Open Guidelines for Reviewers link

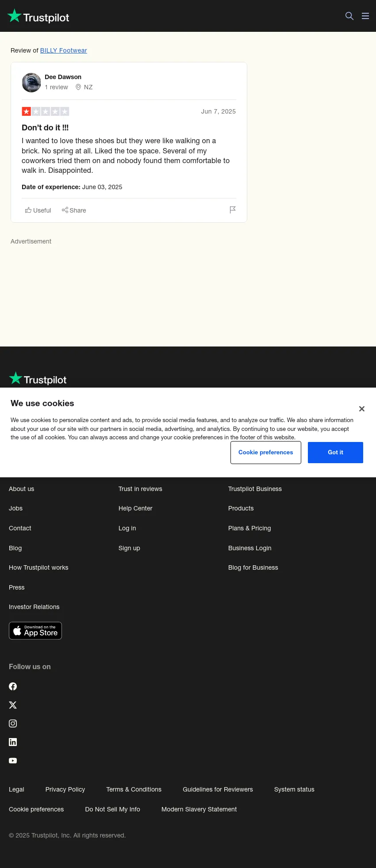(x=218, y=789)
